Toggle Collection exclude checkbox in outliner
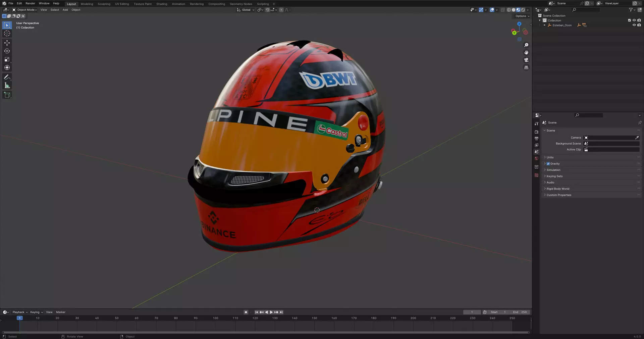 click(629, 20)
